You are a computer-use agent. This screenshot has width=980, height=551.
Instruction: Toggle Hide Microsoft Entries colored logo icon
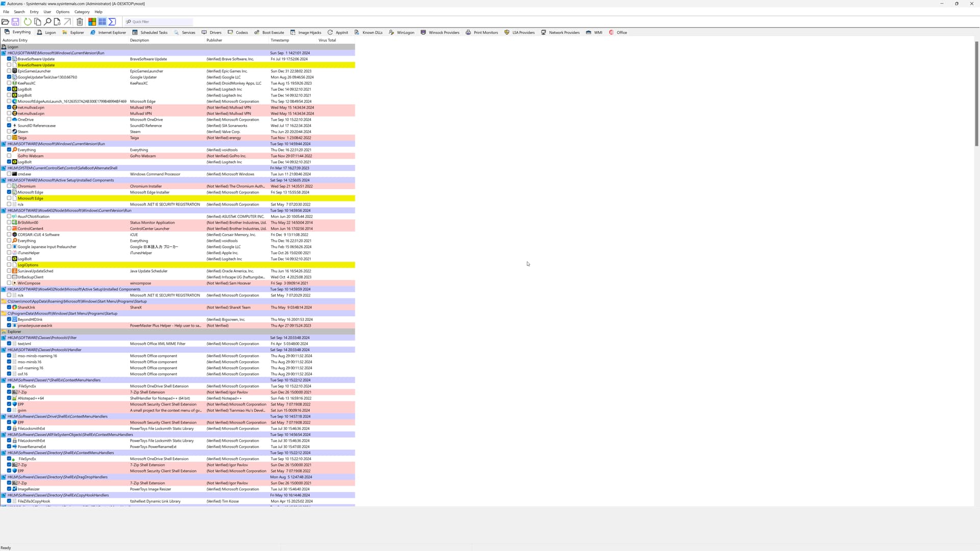coord(92,22)
